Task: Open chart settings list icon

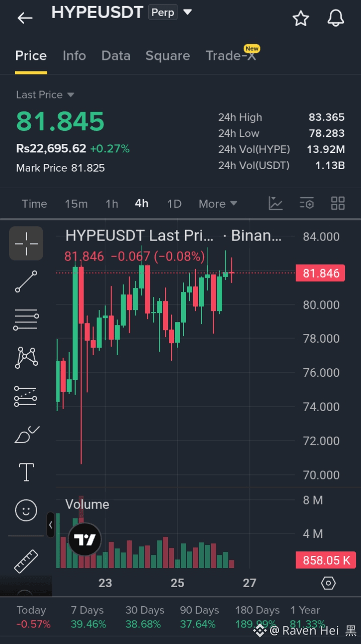Action: tap(307, 203)
